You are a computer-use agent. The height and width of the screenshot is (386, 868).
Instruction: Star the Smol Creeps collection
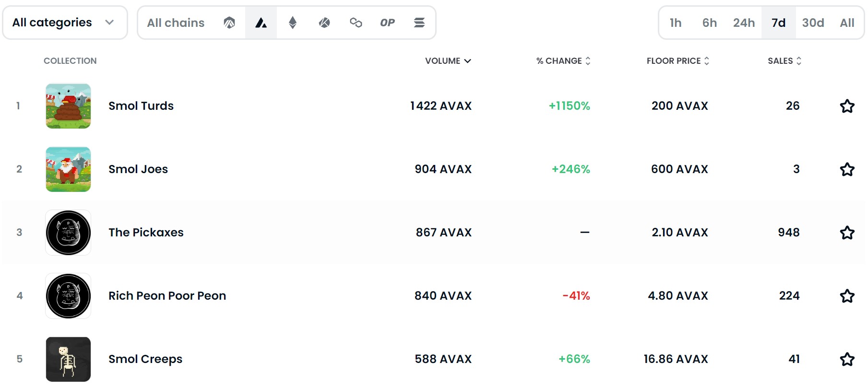[x=847, y=359]
